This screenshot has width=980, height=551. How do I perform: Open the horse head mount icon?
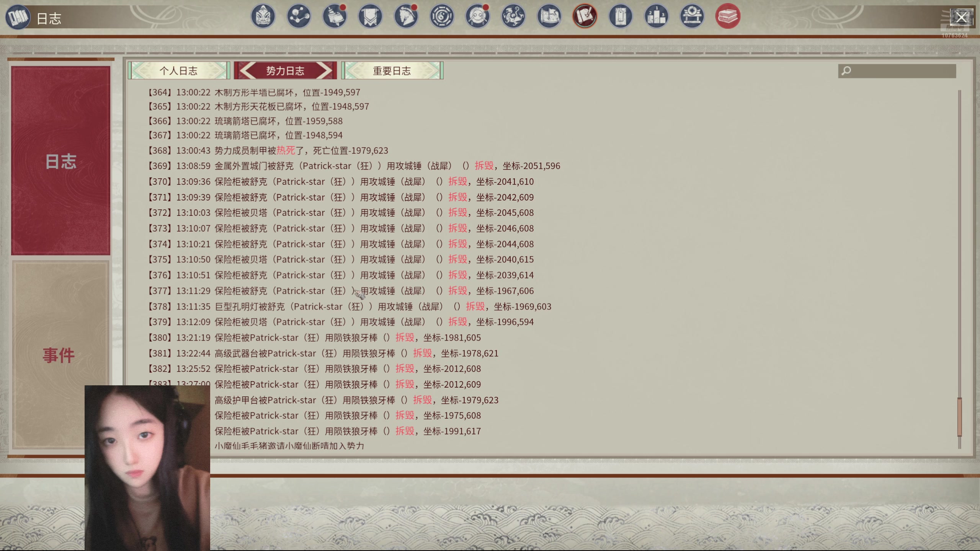click(406, 16)
